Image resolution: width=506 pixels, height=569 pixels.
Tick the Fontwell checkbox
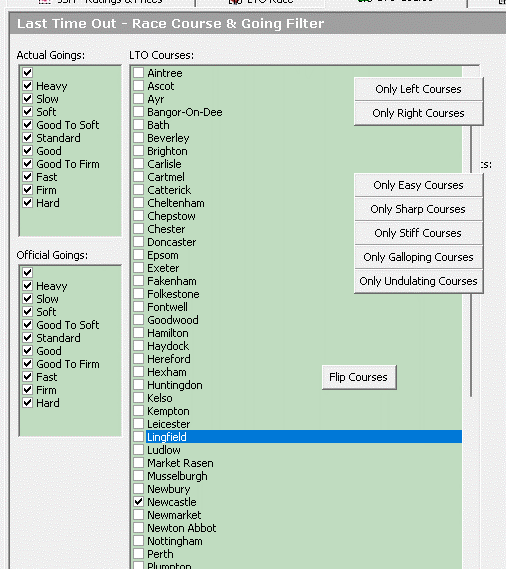pyautogui.click(x=138, y=307)
